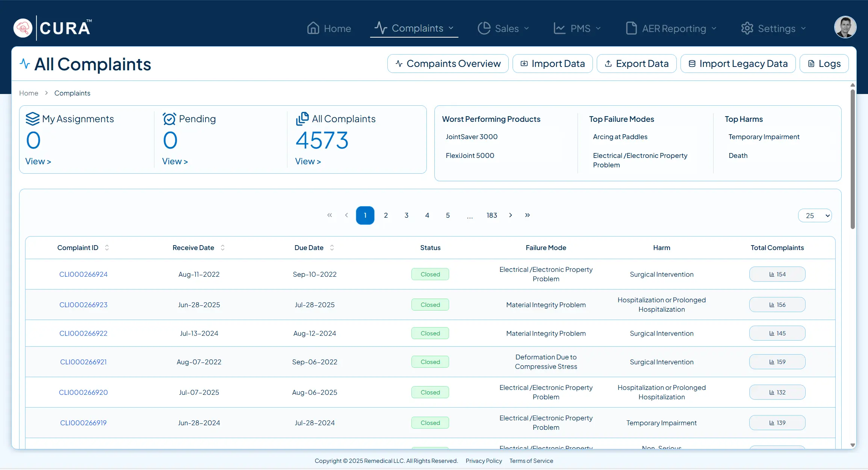This screenshot has height=470, width=868.
Task: Go to last page double-arrow icon
Action: click(x=528, y=215)
